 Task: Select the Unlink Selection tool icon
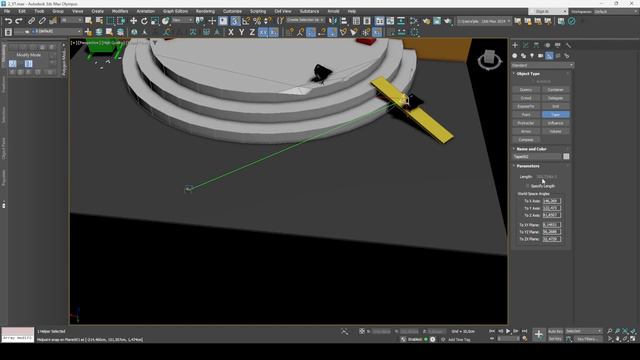[42, 21]
